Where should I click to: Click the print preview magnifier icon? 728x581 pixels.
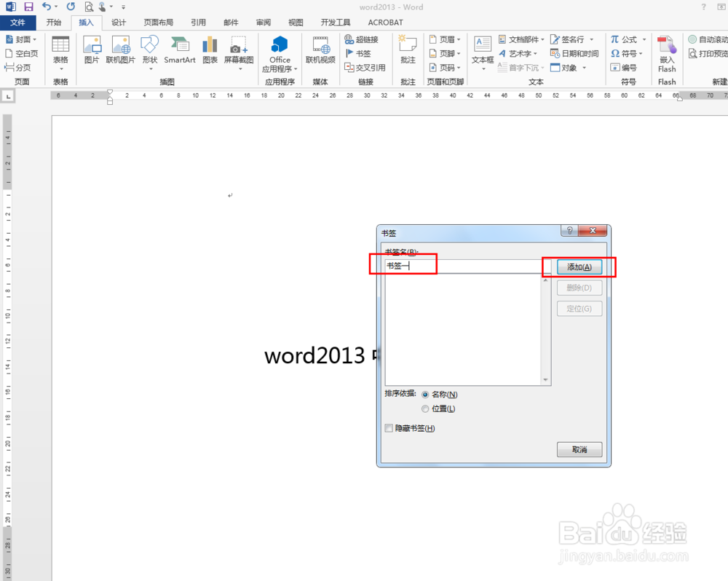click(x=89, y=7)
